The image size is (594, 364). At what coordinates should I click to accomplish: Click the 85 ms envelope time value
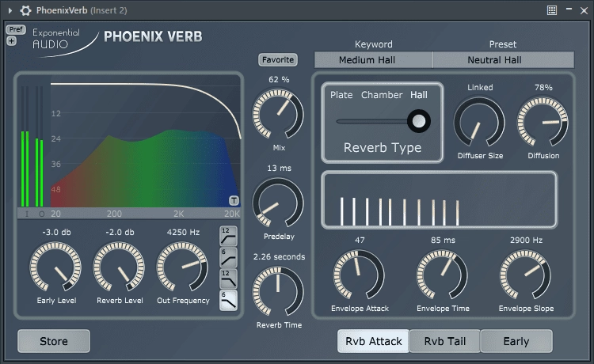tap(443, 240)
